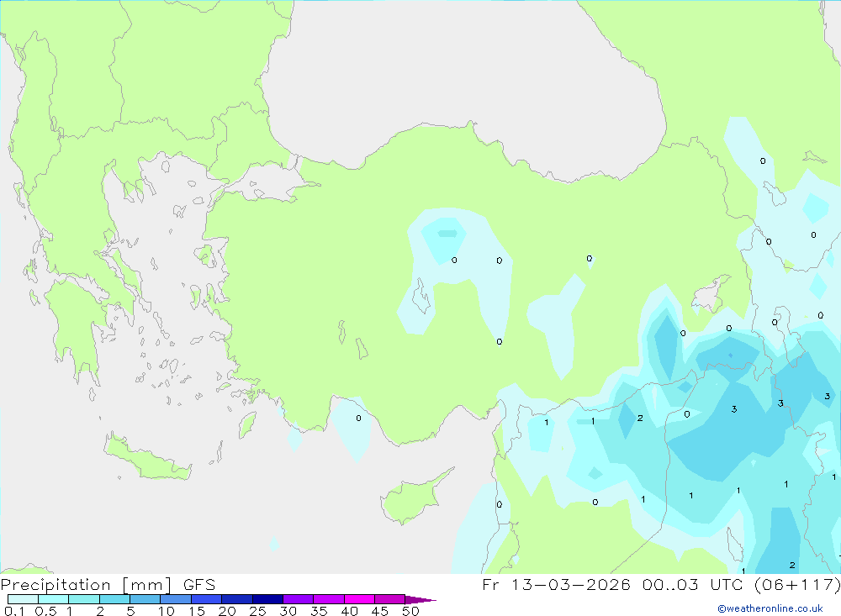841x616 pixels.
Task: Click the Precipitation [mm] GFS title
Action: 108,584
